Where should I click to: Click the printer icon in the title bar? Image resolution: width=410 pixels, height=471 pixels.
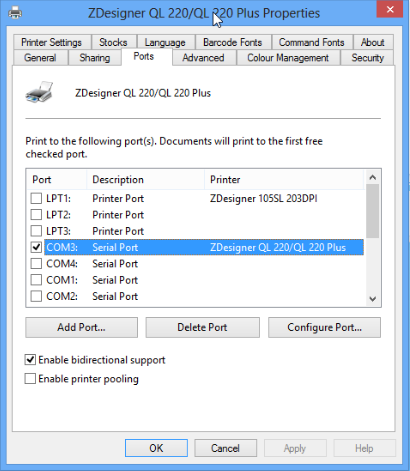[x=15, y=13]
